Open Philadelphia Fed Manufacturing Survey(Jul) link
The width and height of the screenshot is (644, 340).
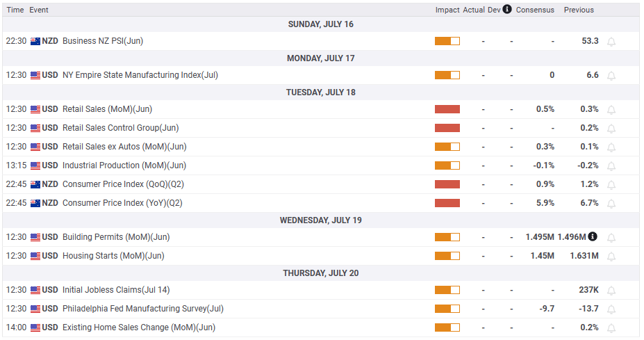click(142, 309)
